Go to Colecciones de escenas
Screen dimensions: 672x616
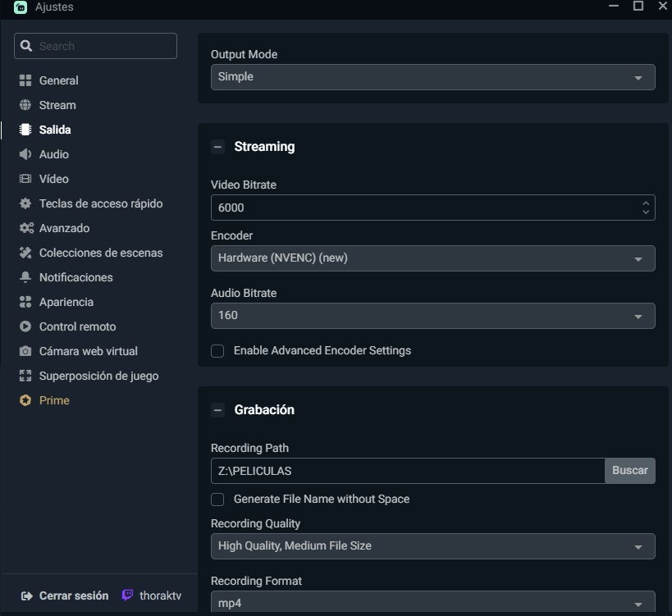point(100,253)
